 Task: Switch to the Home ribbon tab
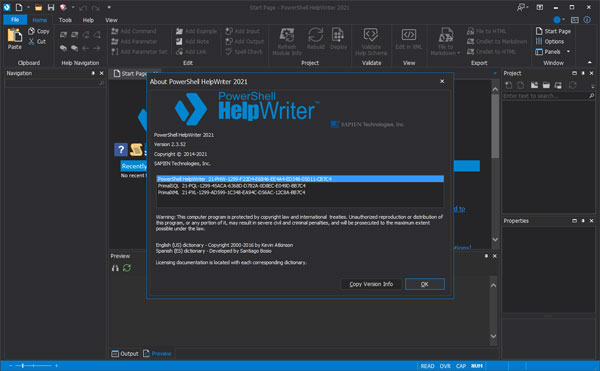[x=39, y=20]
